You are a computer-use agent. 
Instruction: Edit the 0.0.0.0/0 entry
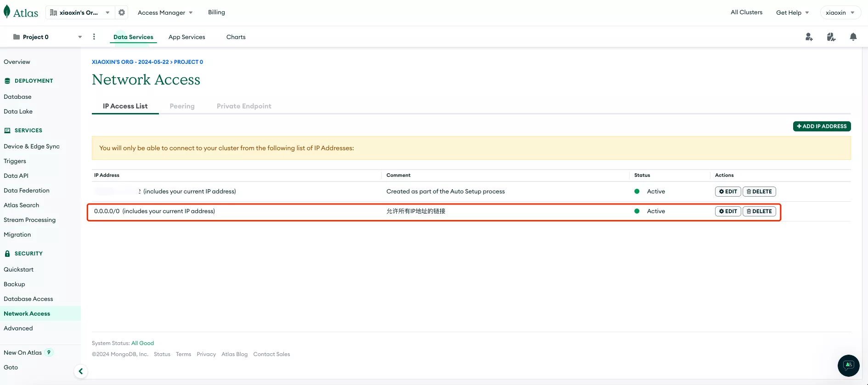tap(728, 211)
